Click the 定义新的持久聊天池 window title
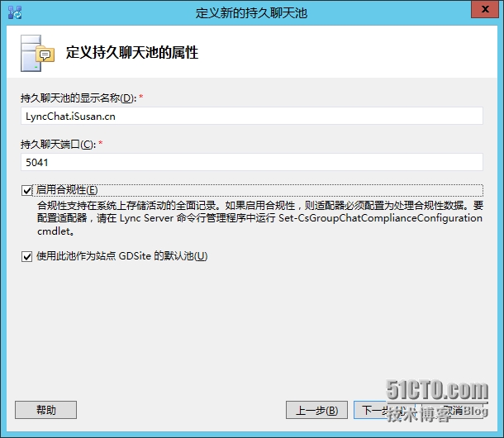Screen dimensions: 504x438 [x=251, y=13]
